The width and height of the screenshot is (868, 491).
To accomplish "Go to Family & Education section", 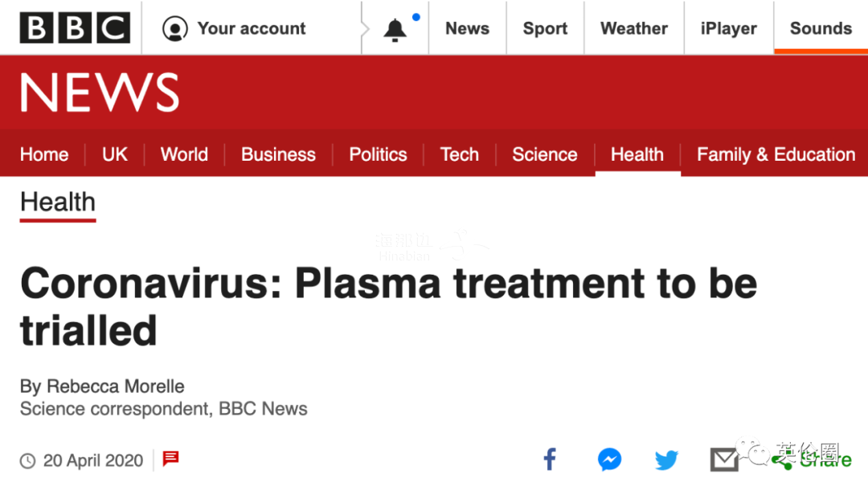I will (776, 153).
